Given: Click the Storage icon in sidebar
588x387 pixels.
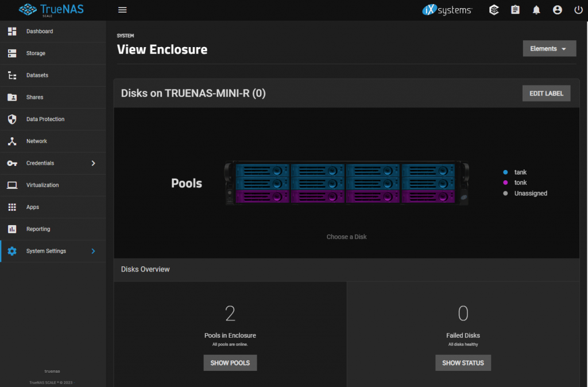Looking at the screenshot, I should (12, 53).
